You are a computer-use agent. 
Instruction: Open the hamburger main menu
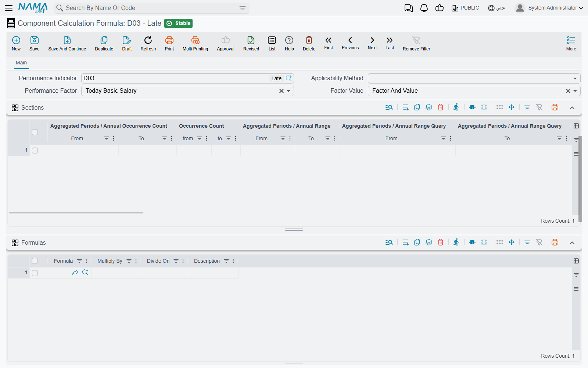9,8
